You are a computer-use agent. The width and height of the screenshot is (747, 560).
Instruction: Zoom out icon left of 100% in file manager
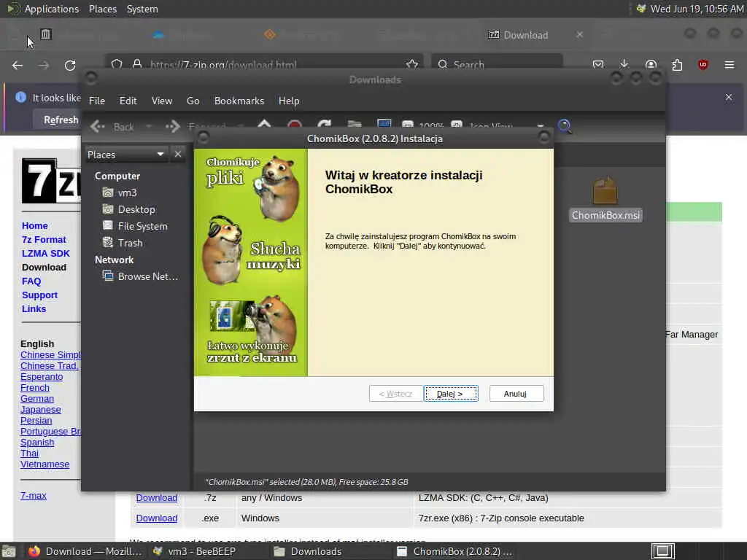407,125
